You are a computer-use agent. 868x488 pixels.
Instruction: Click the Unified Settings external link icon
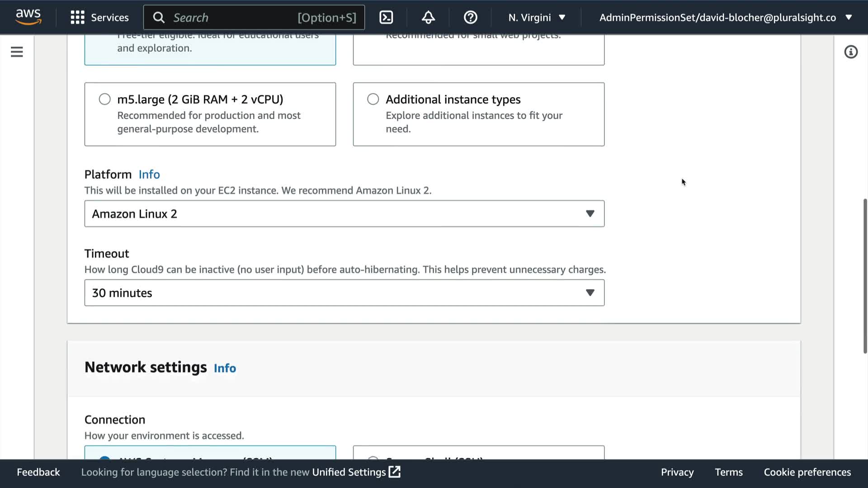pyautogui.click(x=395, y=472)
